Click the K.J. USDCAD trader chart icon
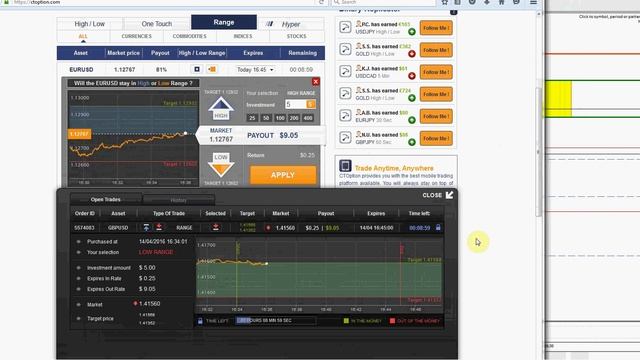Image resolution: width=640 pixels, height=360 pixels. tap(345, 72)
